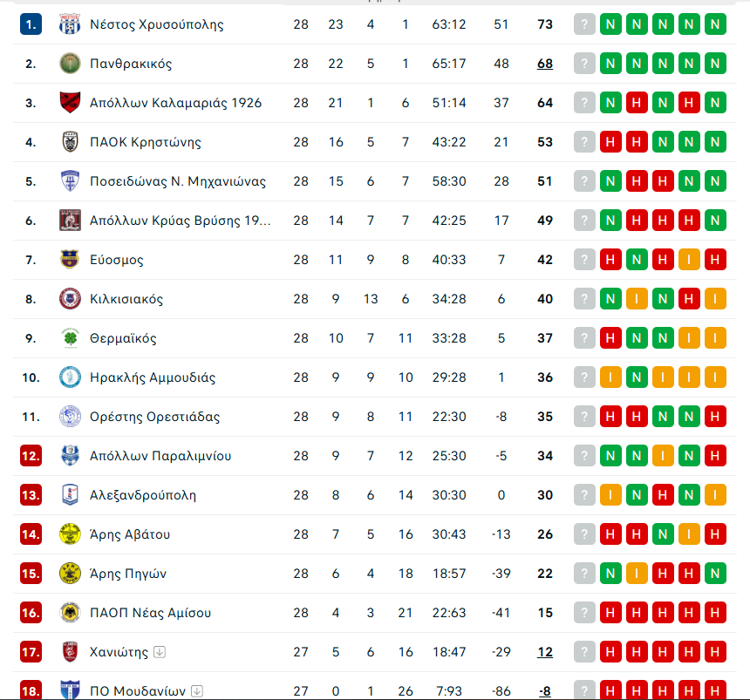Click the first red H form badge for ΠΑΟΚ Κρηστώνης
This screenshot has width=750, height=700.
click(x=610, y=142)
